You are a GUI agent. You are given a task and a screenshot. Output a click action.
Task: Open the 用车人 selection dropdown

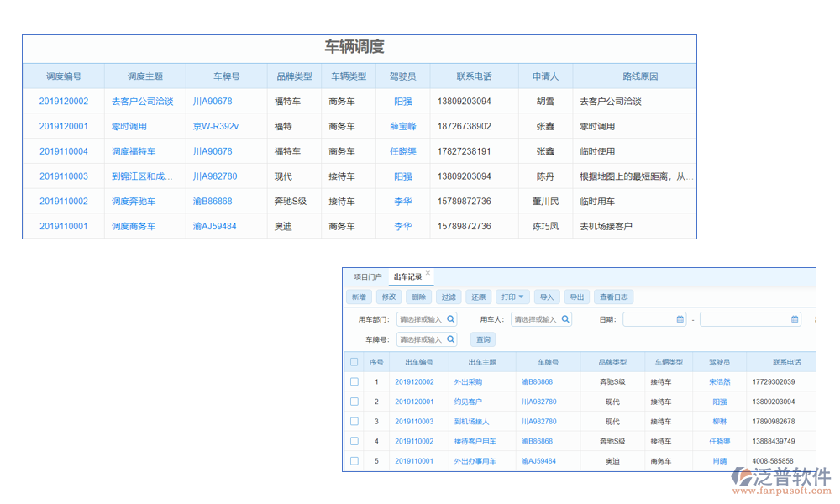(x=538, y=319)
